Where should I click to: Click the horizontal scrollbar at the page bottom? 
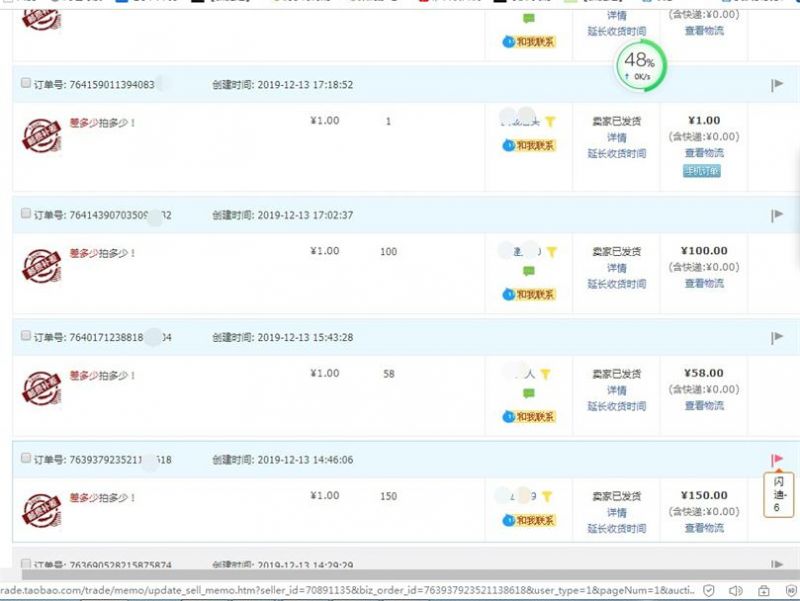400,575
